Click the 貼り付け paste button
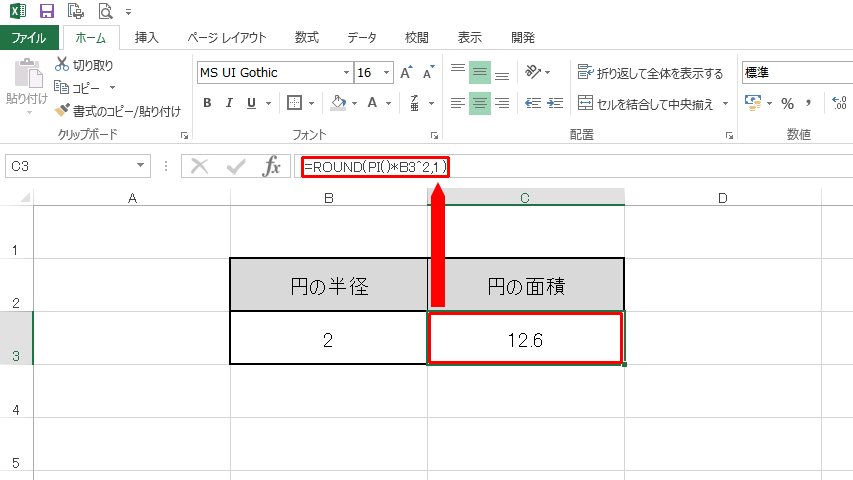 (x=27, y=83)
